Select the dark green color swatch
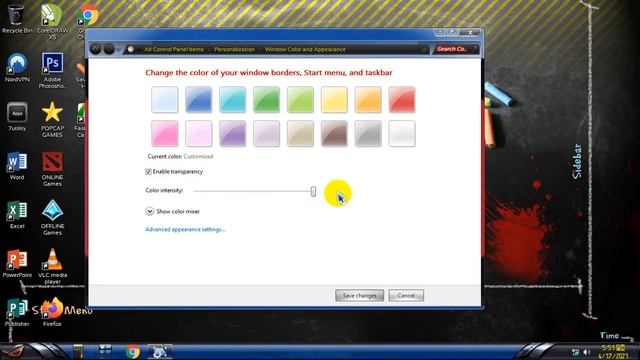Viewport: 640px width, 360px height. (266, 99)
